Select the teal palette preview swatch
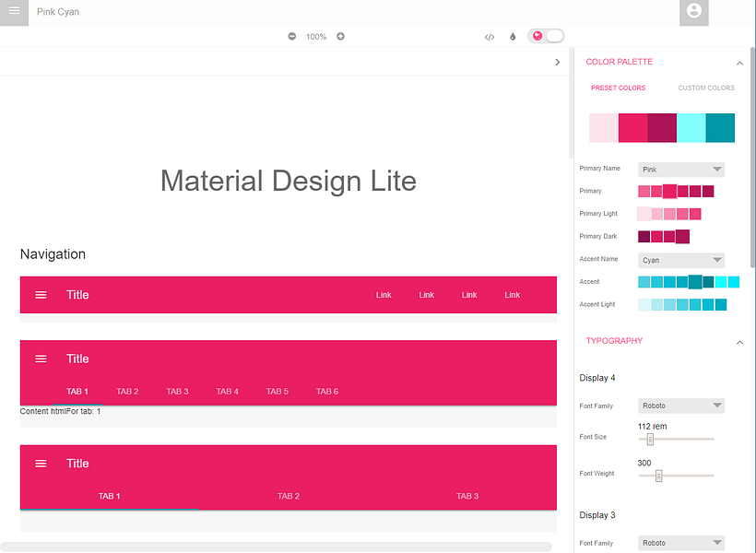 coord(720,128)
